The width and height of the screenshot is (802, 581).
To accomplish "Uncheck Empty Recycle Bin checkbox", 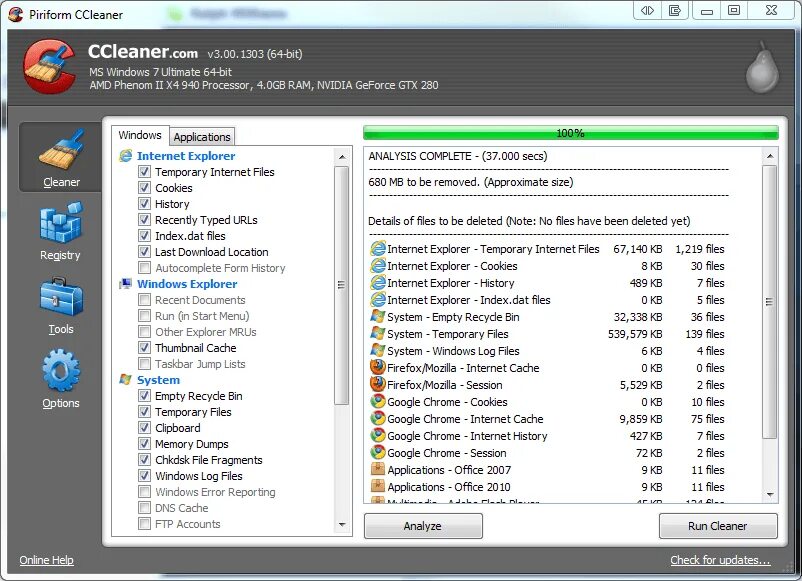I will (144, 396).
